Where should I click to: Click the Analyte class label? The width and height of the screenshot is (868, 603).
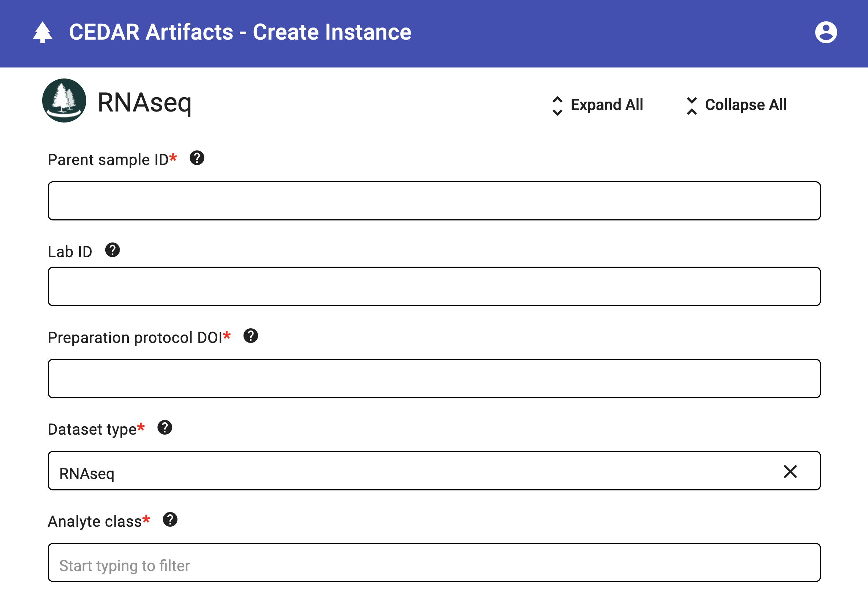[x=95, y=522]
